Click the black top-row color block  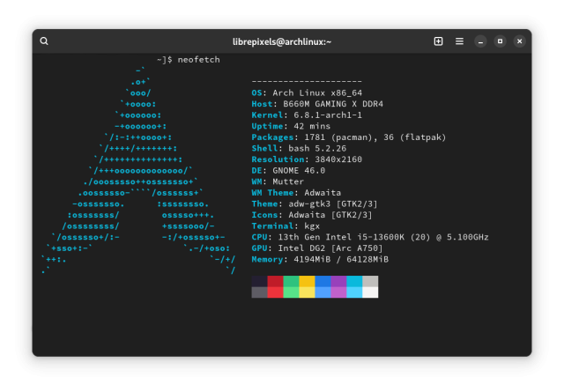[259, 281]
